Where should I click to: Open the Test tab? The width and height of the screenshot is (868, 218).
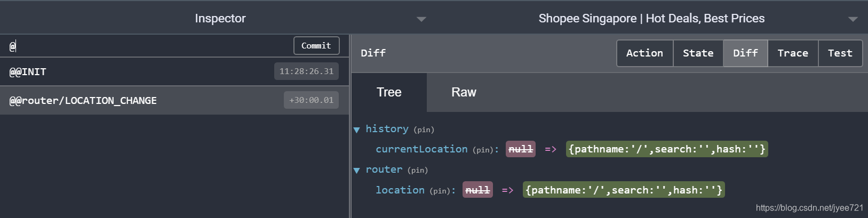pos(840,53)
